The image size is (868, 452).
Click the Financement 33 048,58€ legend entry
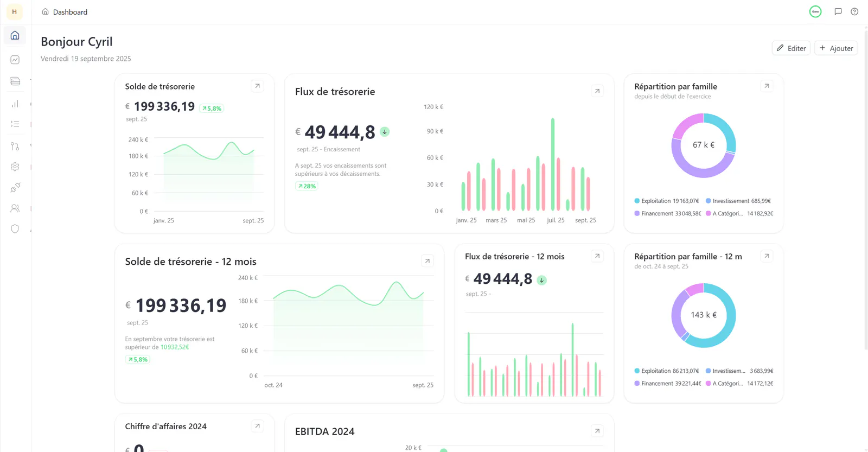pyautogui.click(x=668, y=214)
